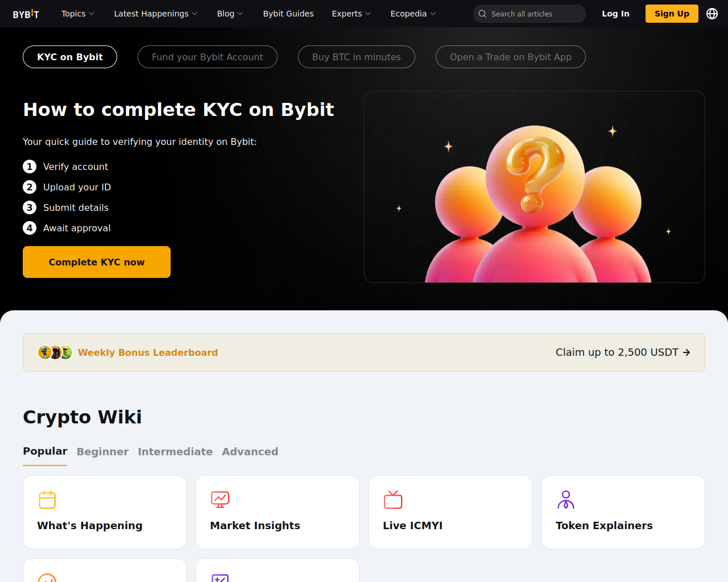Click the Verify account step text
The image size is (728, 582).
pyautogui.click(x=76, y=167)
